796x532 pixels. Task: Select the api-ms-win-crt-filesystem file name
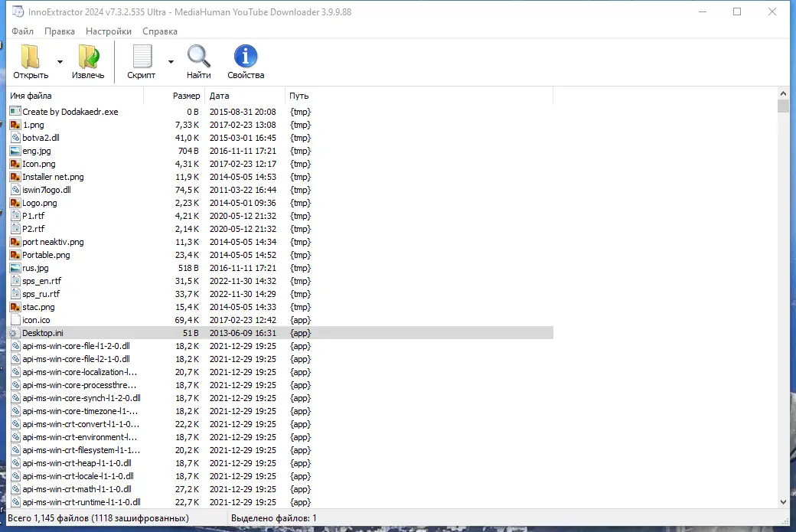81,450
